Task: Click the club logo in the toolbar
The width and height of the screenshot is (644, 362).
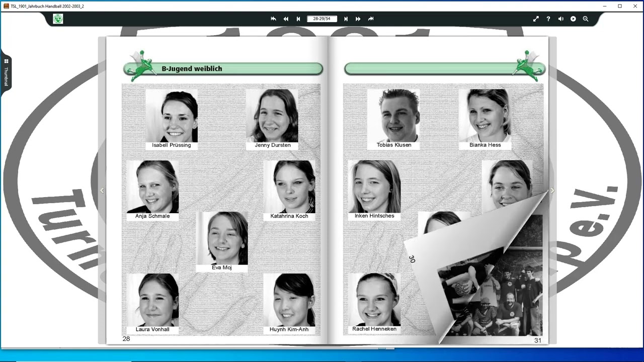Action: coord(58,19)
